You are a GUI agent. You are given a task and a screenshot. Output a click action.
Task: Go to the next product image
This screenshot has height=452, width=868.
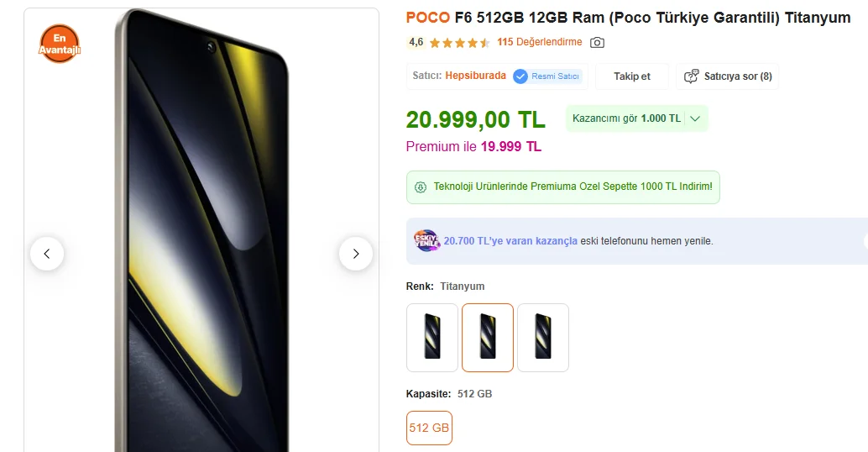[355, 254]
